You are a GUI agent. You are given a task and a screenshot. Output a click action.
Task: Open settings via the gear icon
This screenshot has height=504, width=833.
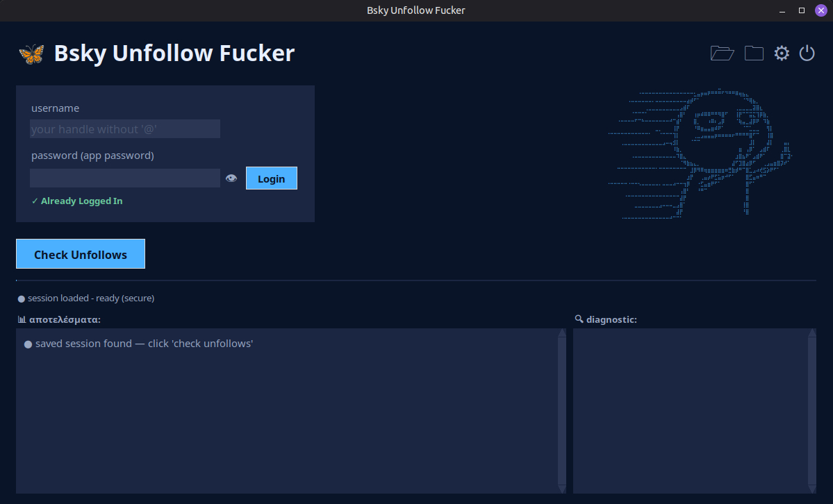tap(782, 53)
